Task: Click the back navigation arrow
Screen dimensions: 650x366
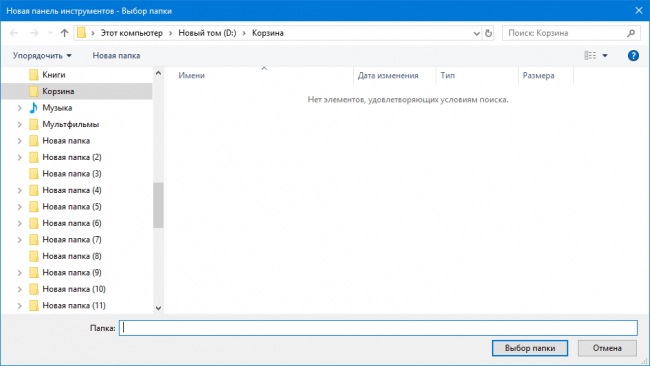Action: (x=14, y=33)
